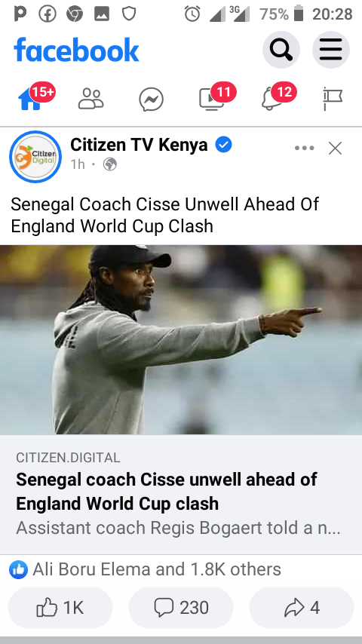Open the Pages flag icon

coord(333,99)
